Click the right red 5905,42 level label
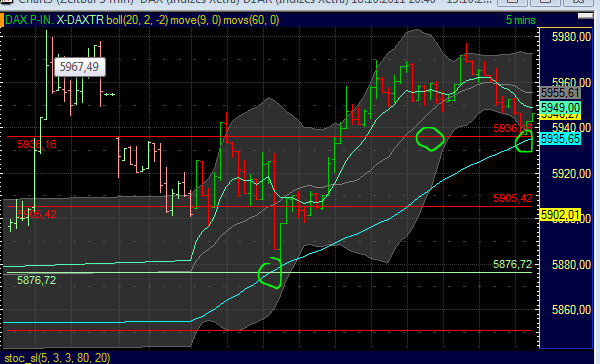Viewport: 600px width, 364px height. click(512, 198)
